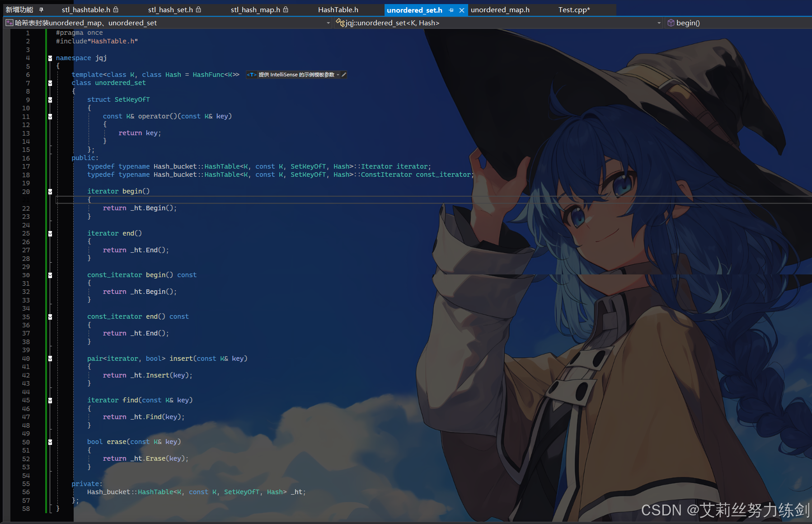Click the ConstIterator typedef line

(x=280, y=175)
